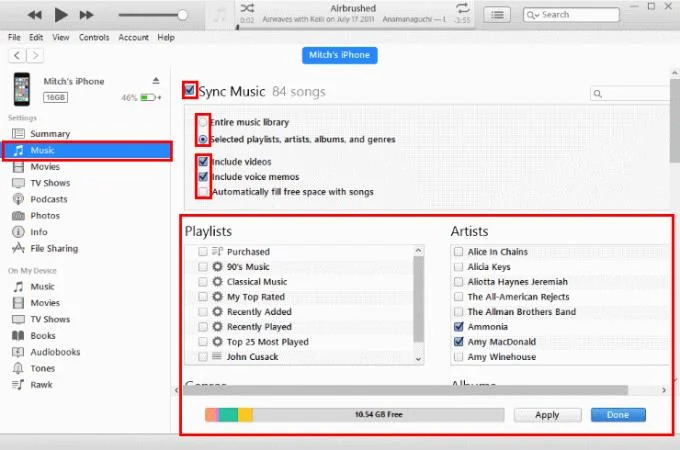The height and width of the screenshot is (450, 680).
Task: Skip ahead with the fast-forward button
Action: (x=86, y=15)
